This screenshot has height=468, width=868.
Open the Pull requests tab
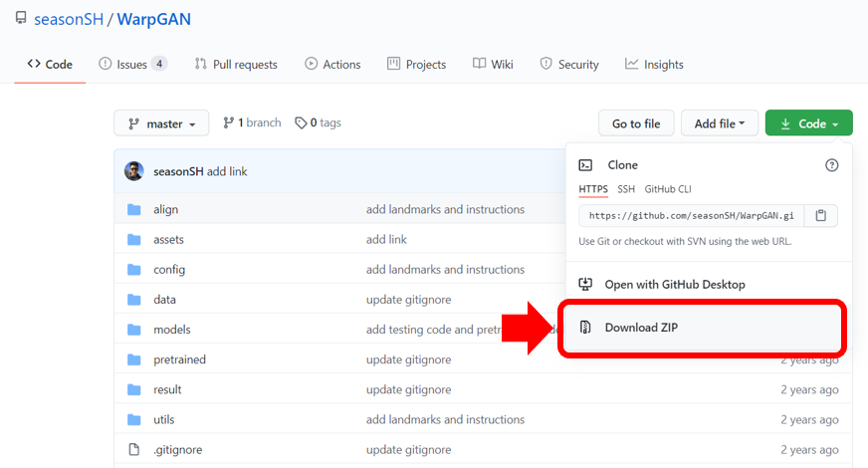(x=236, y=65)
